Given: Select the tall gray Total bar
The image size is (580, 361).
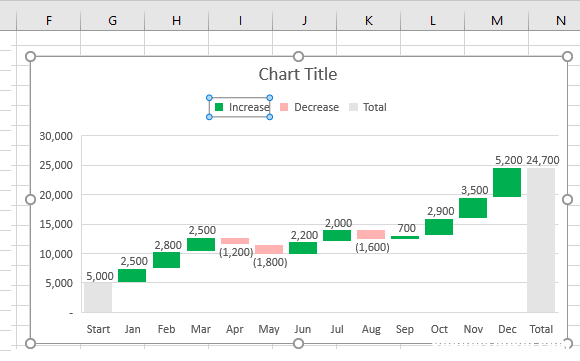Looking at the screenshot, I should click(541, 240).
